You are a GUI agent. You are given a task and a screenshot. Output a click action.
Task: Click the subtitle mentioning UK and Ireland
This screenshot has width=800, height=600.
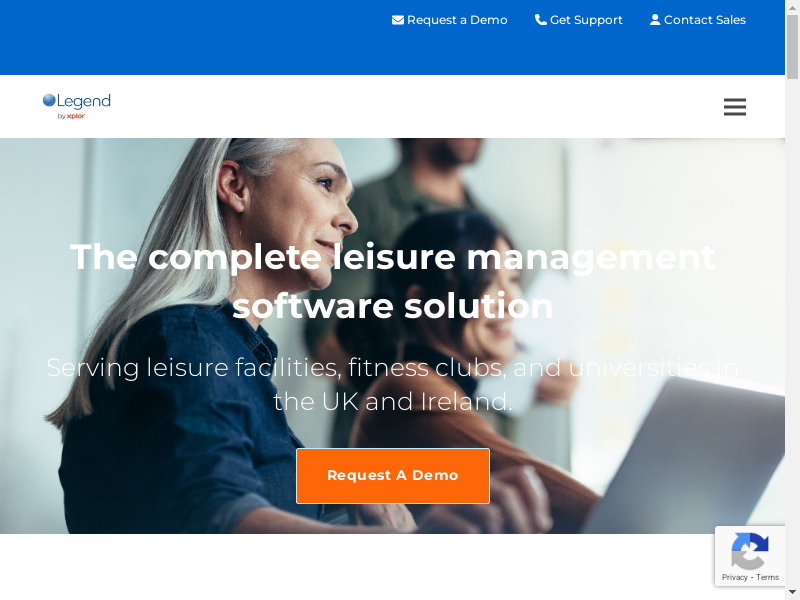pyautogui.click(x=393, y=384)
